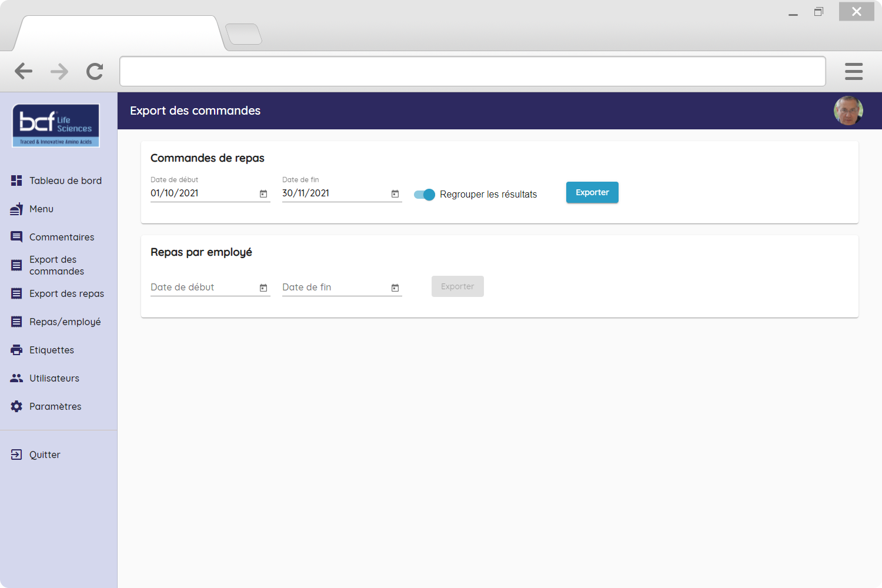Image resolution: width=882 pixels, height=588 pixels.
Task: Click the empty Date de fin field
Action: tap(342, 287)
